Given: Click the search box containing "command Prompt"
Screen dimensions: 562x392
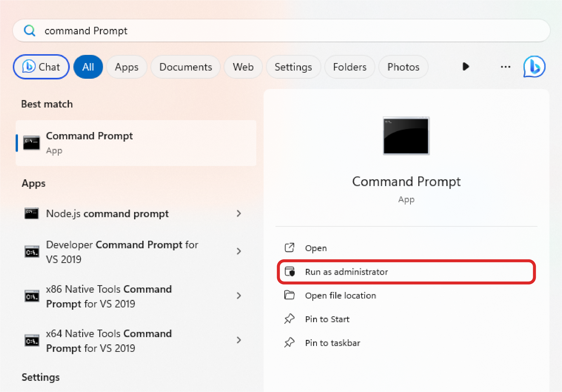Looking at the screenshot, I should tap(281, 31).
